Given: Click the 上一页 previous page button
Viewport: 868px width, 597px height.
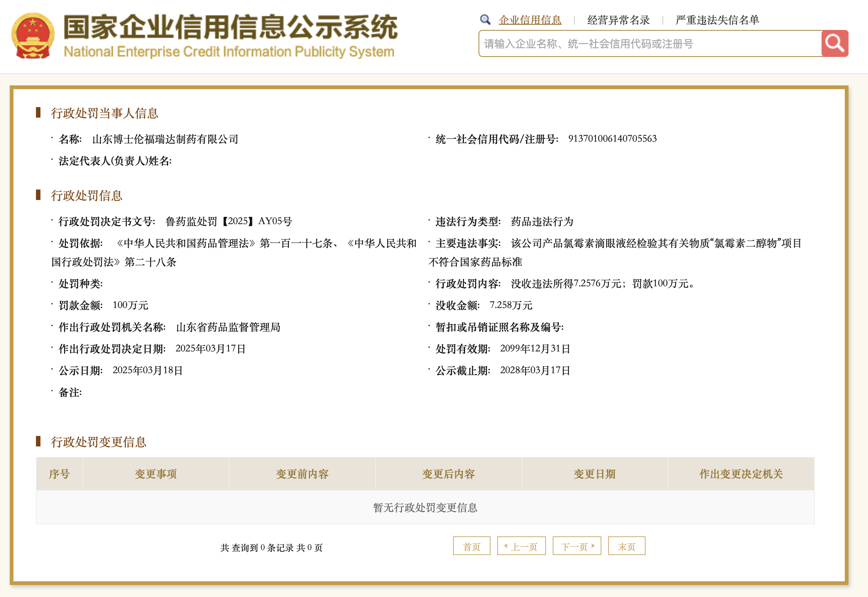Looking at the screenshot, I should pos(521,546).
